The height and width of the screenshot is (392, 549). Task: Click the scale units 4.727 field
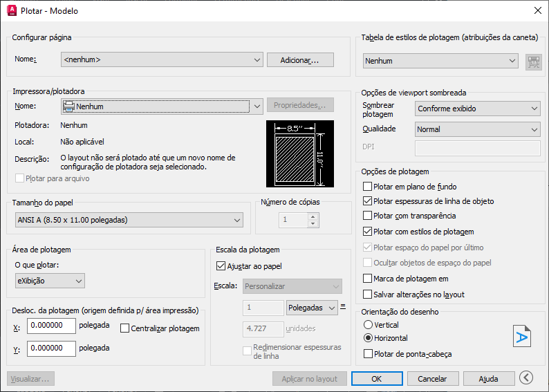pos(263,328)
